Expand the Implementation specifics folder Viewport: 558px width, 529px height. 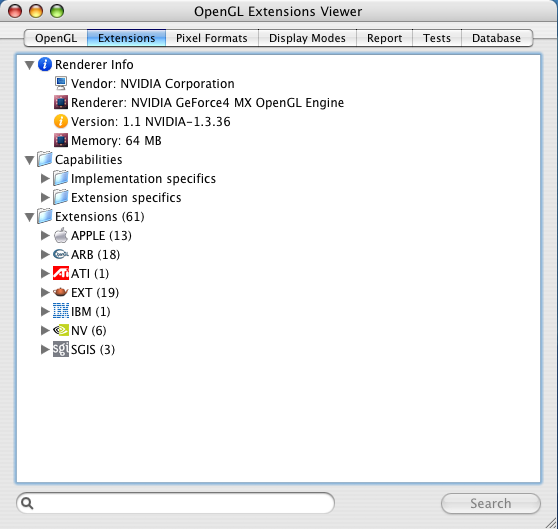point(45,178)
